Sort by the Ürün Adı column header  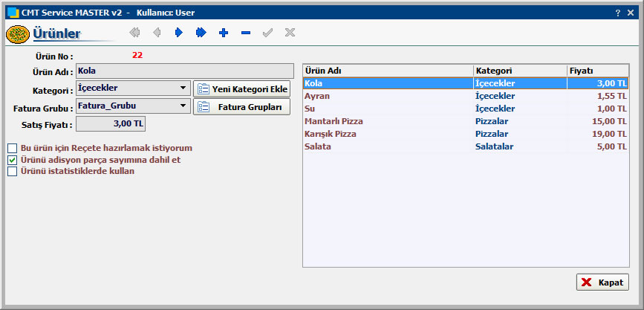388,71
